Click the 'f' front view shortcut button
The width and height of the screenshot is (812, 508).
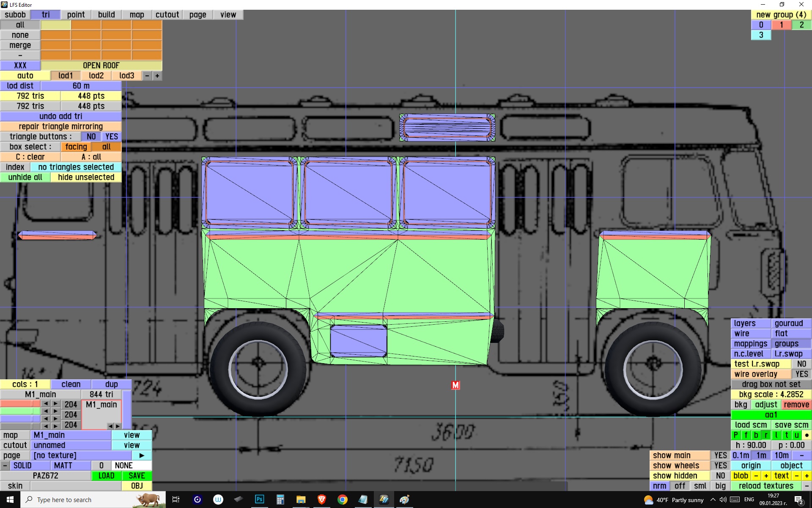[746, 435]
